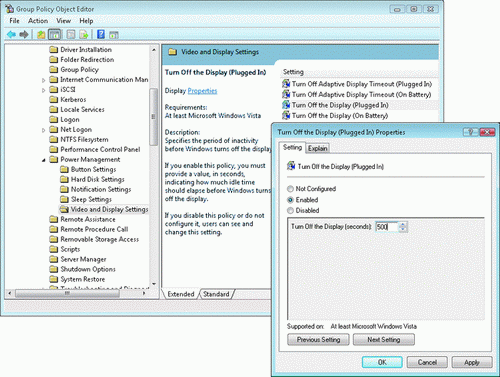Switch to the Extended view tab
Viewport: 500px width, 377px height.
[x=181, y=294]
